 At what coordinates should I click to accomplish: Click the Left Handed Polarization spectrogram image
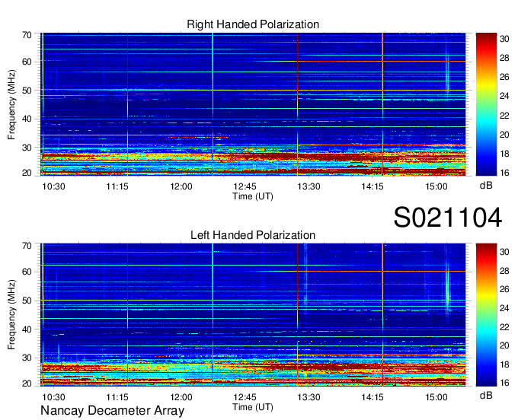coord(253,315)
